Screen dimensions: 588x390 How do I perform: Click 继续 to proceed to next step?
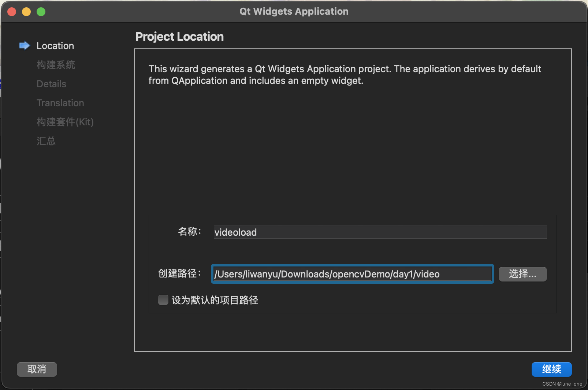[551, 369]
